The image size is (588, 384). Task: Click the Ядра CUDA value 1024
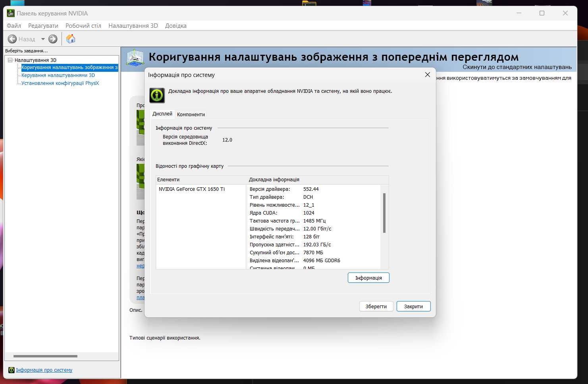[x=309, y=213]
